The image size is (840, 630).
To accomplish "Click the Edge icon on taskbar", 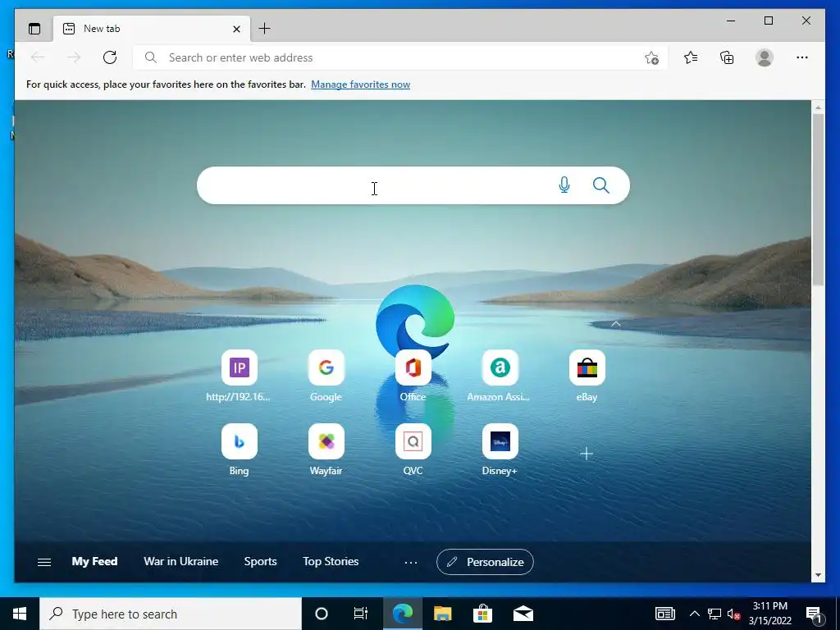I will (402, 614).
